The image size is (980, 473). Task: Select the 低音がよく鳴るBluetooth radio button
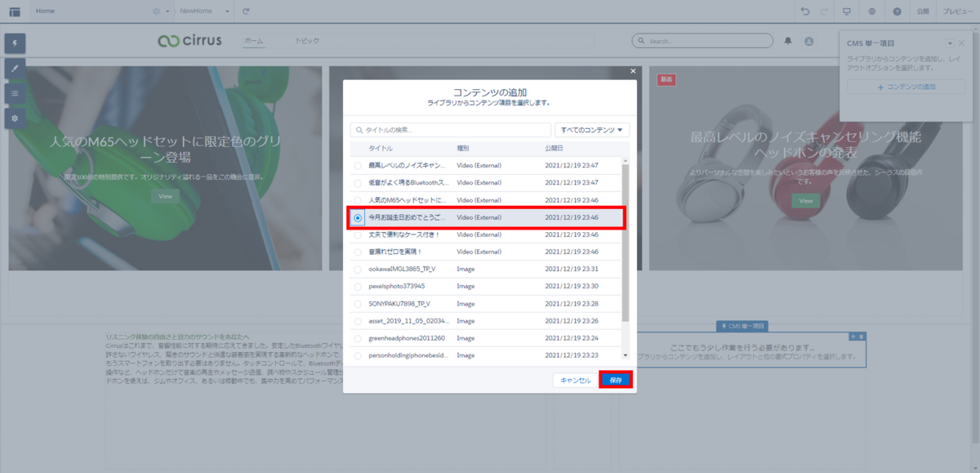pyautogui.click(x=358, y=183)
